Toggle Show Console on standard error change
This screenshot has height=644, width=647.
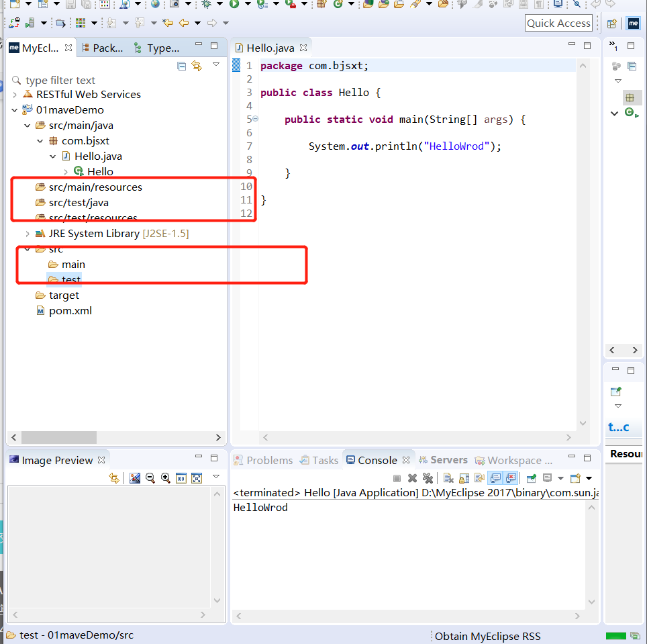(511, 478)
